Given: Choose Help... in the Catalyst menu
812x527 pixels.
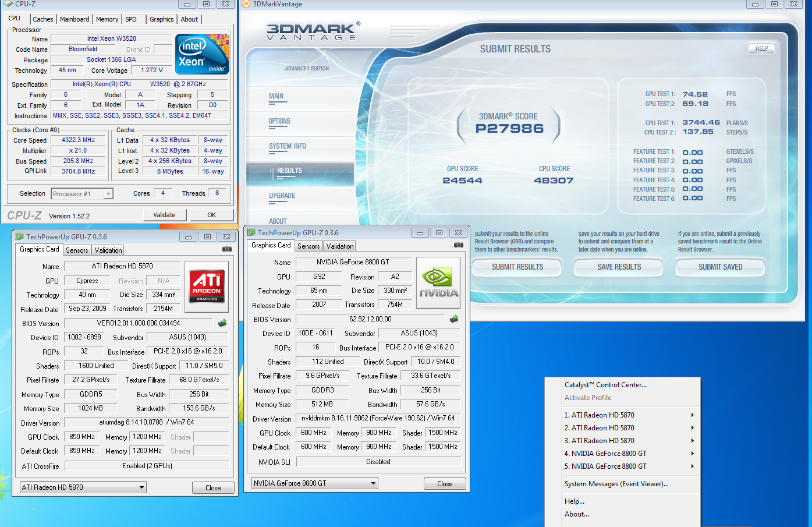Looking at the screenshot, I should pos(575,501).
